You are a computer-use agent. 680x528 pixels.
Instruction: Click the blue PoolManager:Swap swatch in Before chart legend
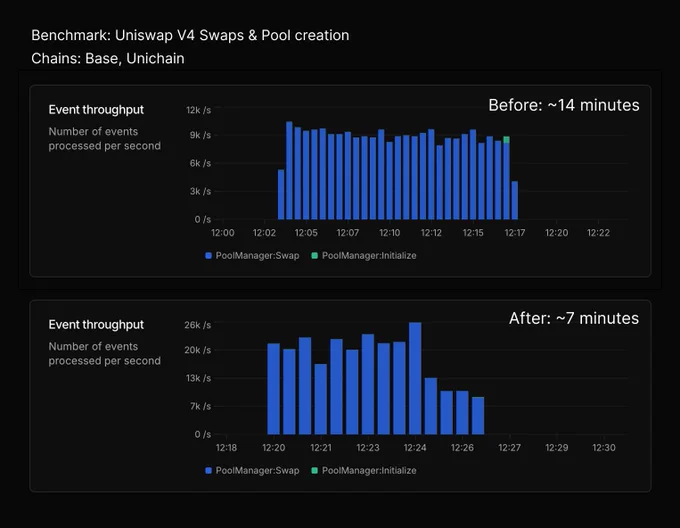pyautogui.click(x=208, y=256)
